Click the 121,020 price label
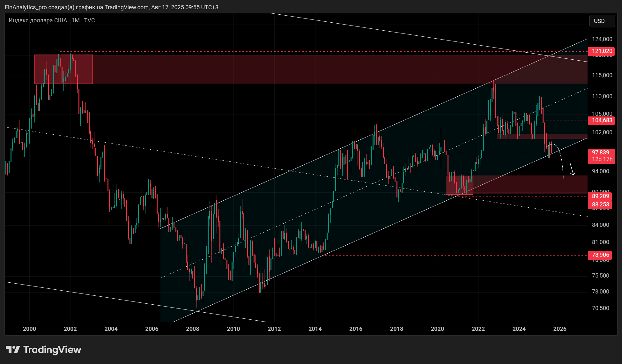The height and width of the screenshot is (364, 622). click(x=602, y=51)
